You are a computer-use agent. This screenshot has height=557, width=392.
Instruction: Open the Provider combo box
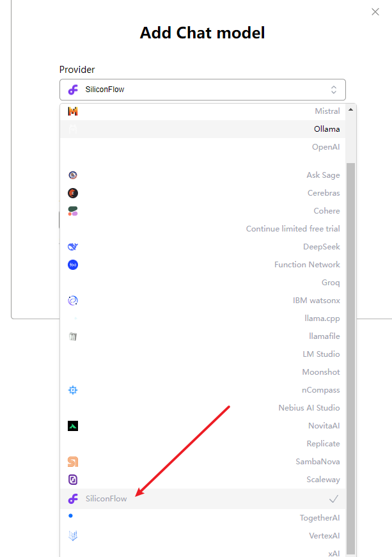pos(202,90)
